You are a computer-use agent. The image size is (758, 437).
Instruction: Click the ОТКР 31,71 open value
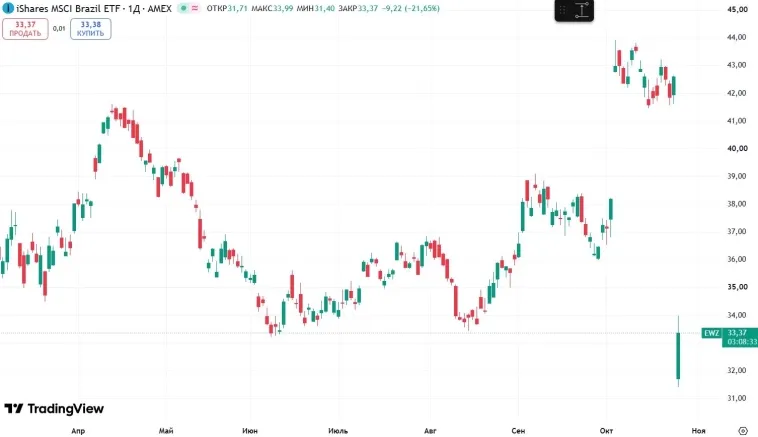pos(227,8)
